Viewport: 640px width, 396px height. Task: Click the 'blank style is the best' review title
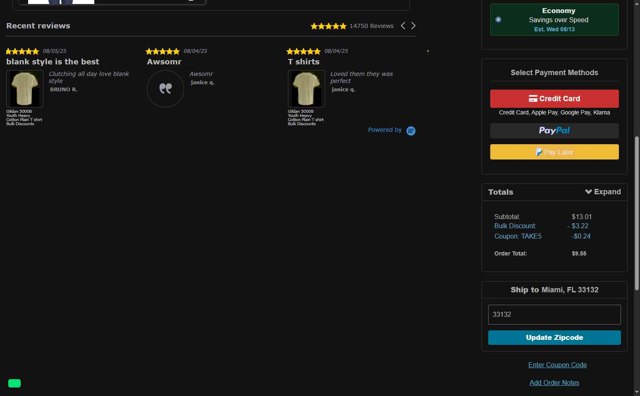[52, 62]
